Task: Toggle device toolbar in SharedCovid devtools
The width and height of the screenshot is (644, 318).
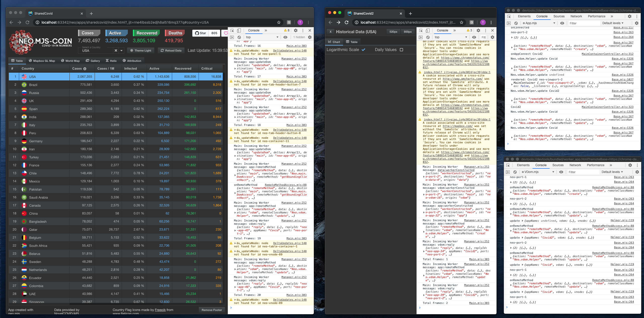Action: pos(239,30)
